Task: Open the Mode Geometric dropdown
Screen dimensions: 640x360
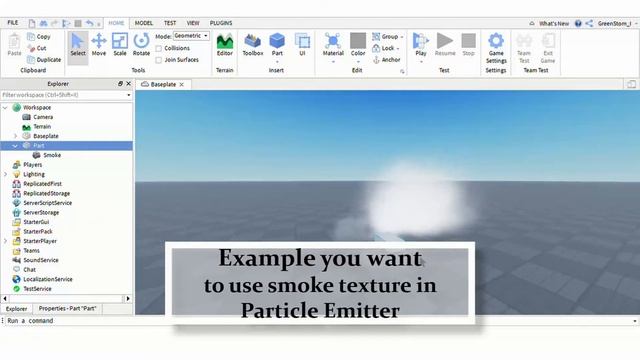Action: pyautogui.click(x=191, y=36)
